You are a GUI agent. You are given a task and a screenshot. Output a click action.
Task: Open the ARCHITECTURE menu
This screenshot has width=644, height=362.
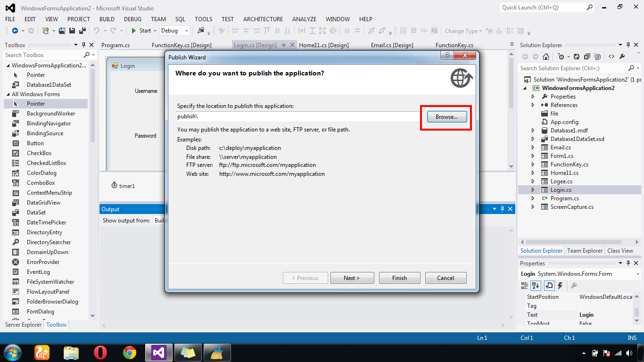coord(263,19)
